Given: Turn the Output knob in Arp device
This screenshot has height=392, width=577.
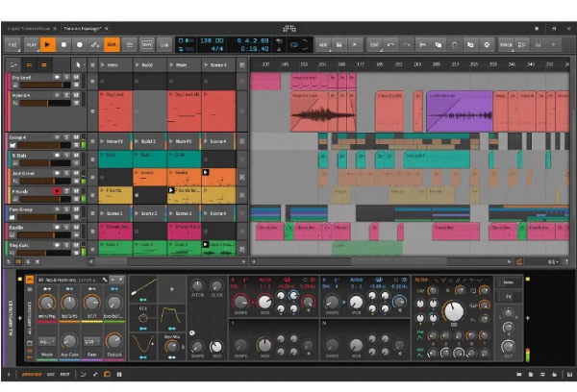Looking at the screenshot, I should (x=114, y=341).
